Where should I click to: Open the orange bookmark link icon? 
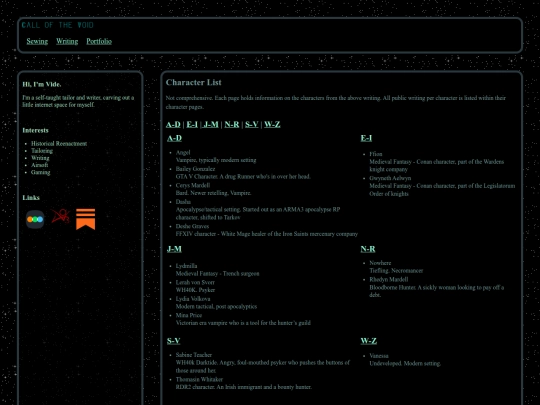pyautogui.click(x=85, y=219)
